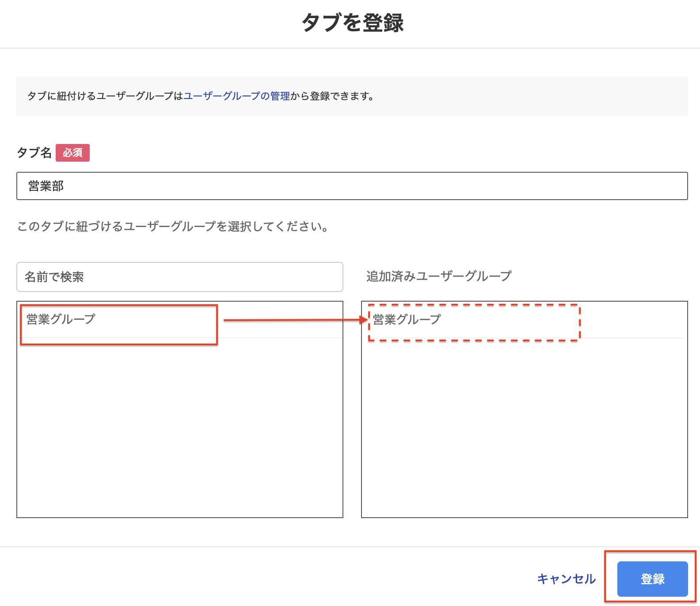Click the 必須 badge next to タブ名
The image size is (700, 606).
72,153
